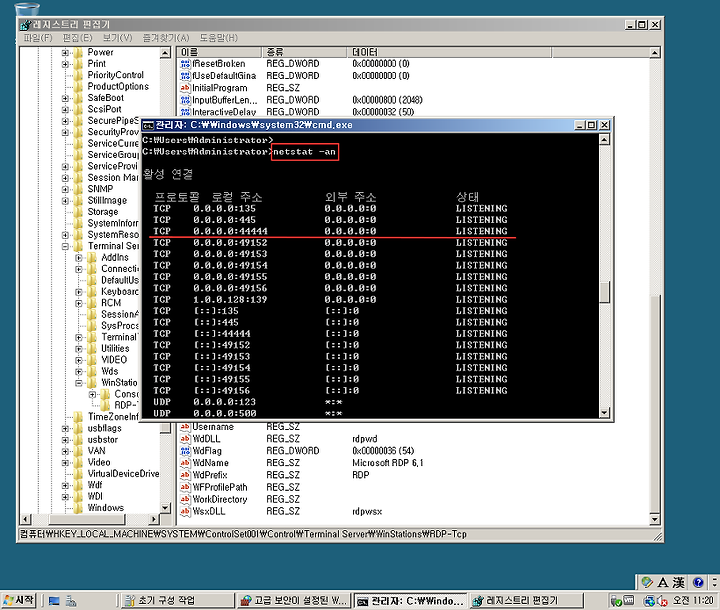Click the Username string value icon

pos(185,427)
